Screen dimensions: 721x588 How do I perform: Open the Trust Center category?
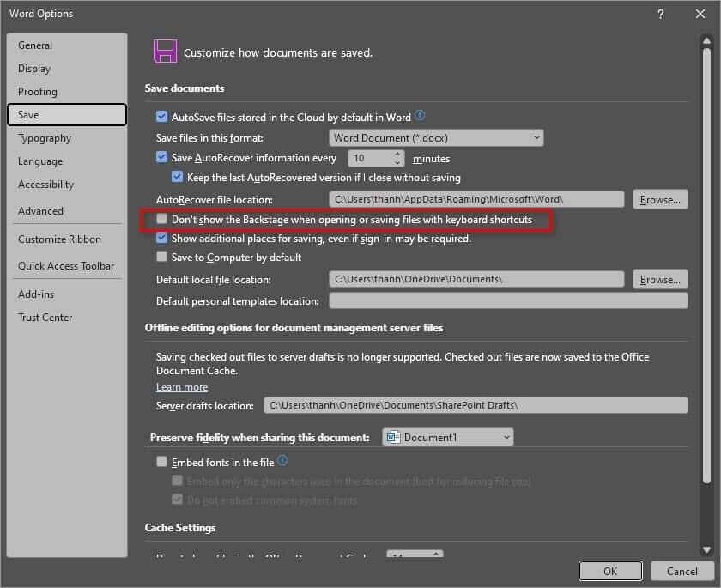pos(67,318)
